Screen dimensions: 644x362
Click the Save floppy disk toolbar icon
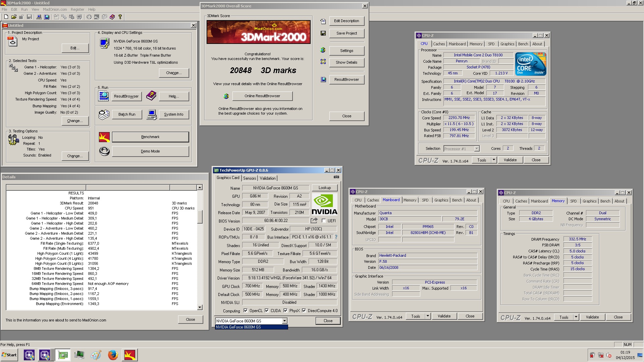29,17
